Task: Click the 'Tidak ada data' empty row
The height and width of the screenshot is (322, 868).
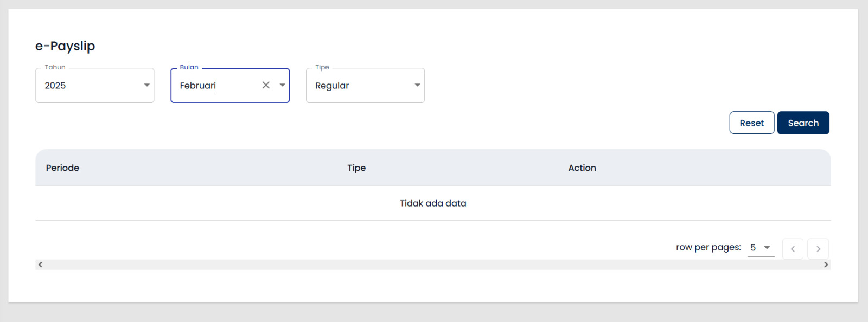Action: pyautogui.click(x=433, y=203)
